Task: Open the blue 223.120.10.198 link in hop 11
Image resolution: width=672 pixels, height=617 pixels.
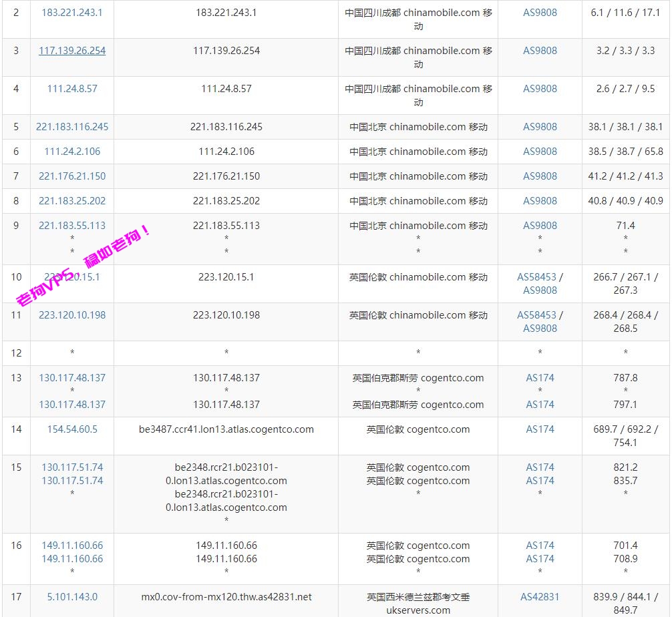Action: click(72, 315)
